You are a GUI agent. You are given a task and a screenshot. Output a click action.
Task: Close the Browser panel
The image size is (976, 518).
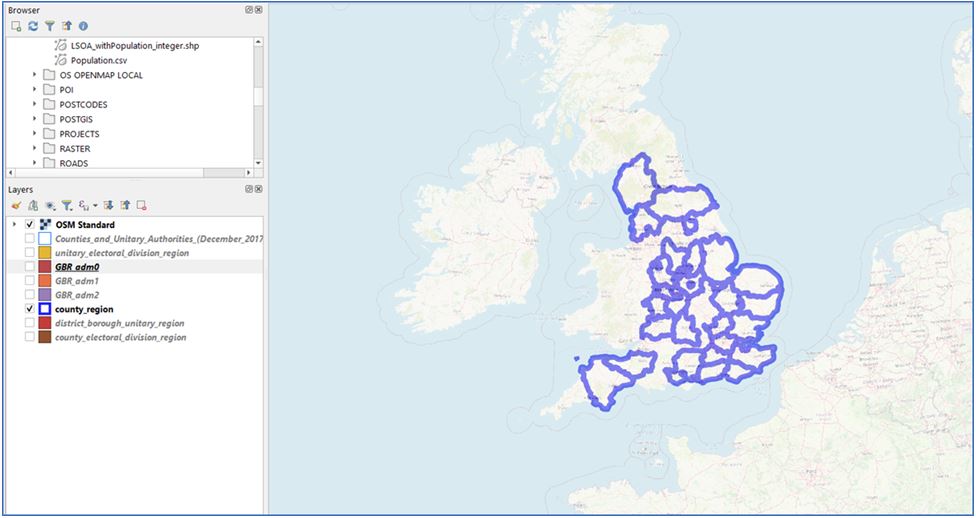pyautogui.click(x=258, y=10)
